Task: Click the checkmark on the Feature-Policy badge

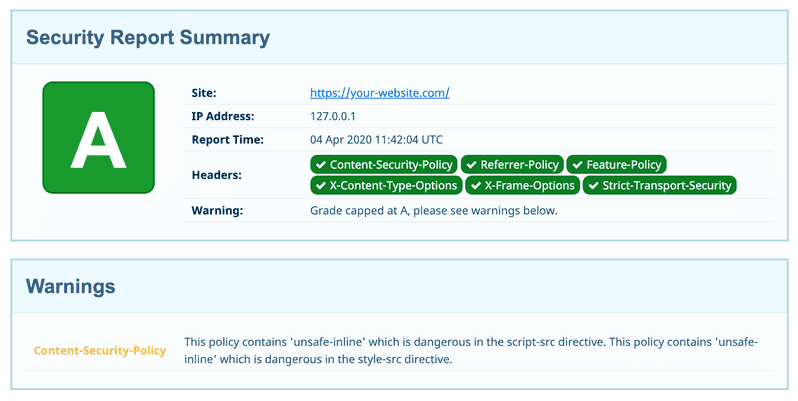Action: pos(577,164)
